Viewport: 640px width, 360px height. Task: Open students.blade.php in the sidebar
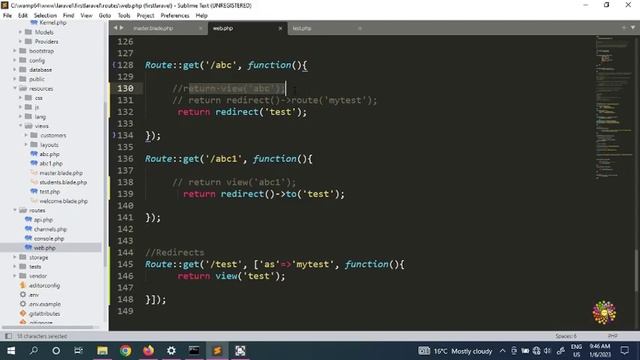[x=63, y=182]
